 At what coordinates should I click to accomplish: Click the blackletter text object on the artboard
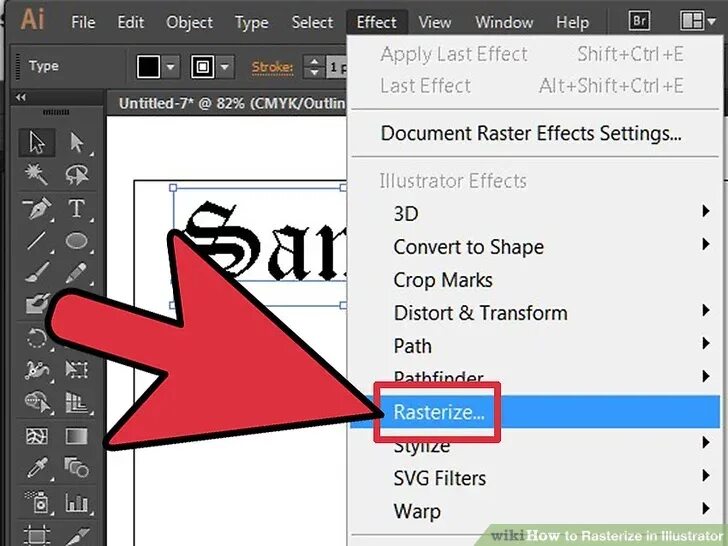pyautogui.click(x=267, y=241)
